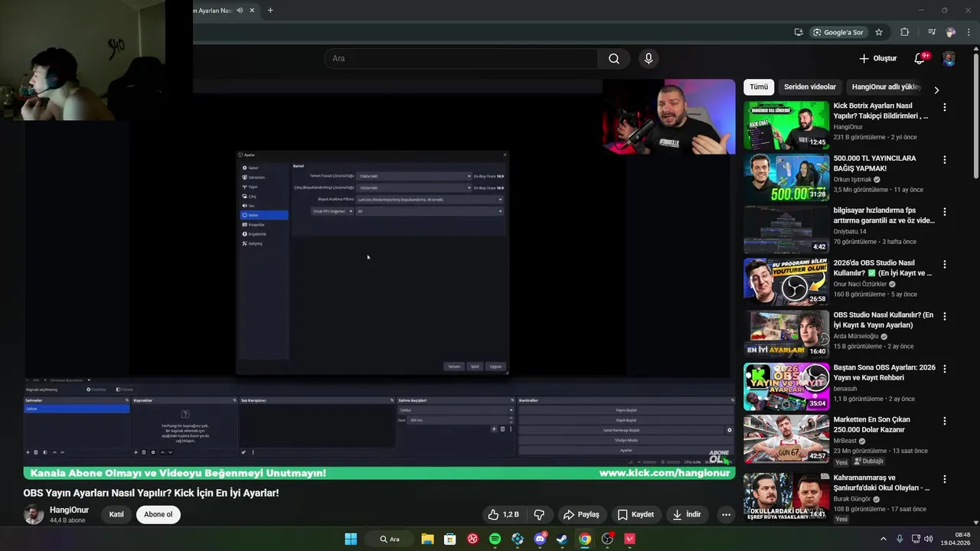Image resolution: width=980 pixels, height=551 pixels.
Task: Open the Windows Start menu
Action: (x=351, y=539)
